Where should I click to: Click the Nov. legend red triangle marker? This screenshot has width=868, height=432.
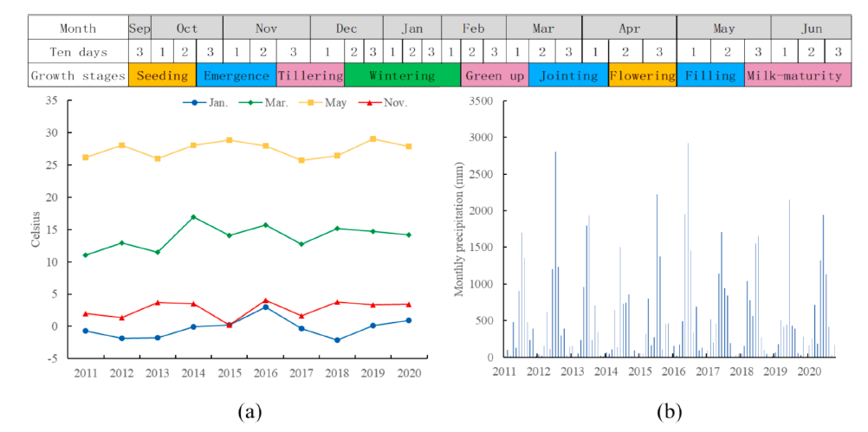tap(371, 103)
